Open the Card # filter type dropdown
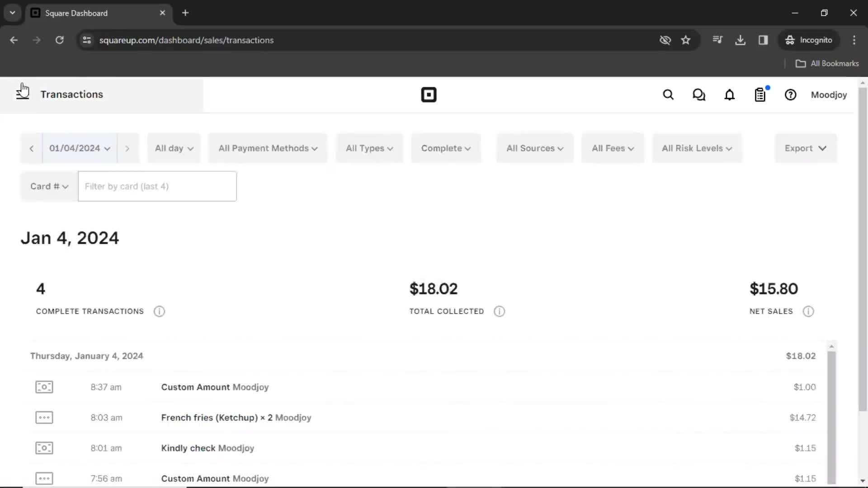Screen dimensions: 868x488 point(49,186)
